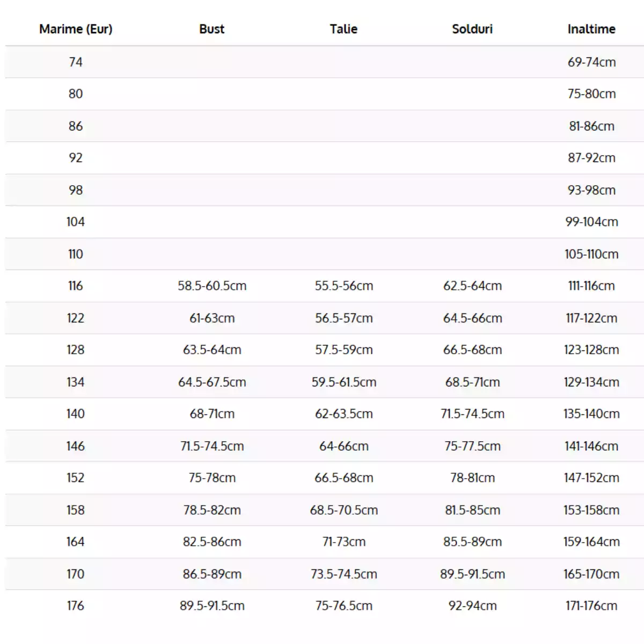
Task: Select size 92 row label
Action: [x=76, y=158]
